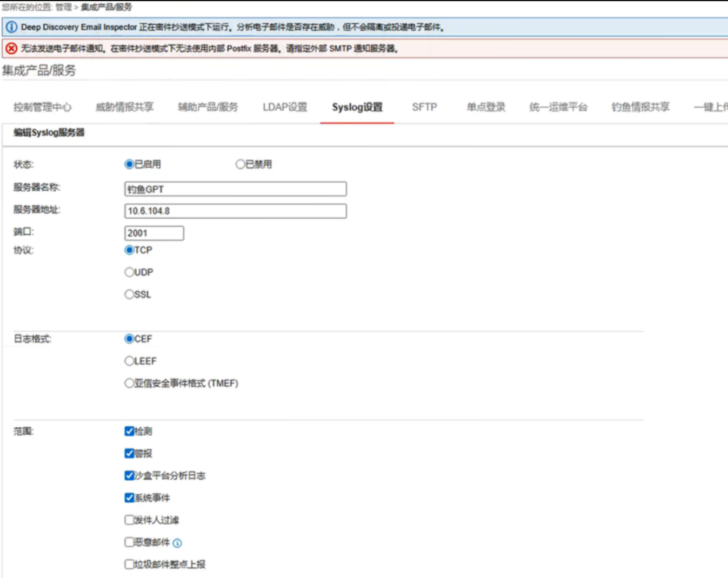Screen dimensions: 728x578
Task: Click the port field showing 2001
Action: coord(154,233)
